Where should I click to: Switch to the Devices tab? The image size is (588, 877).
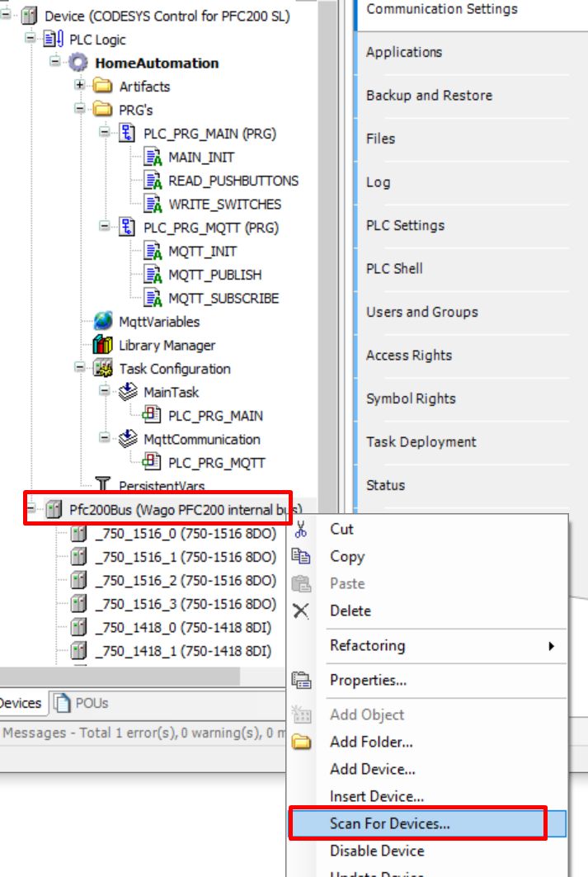(22, 703)
